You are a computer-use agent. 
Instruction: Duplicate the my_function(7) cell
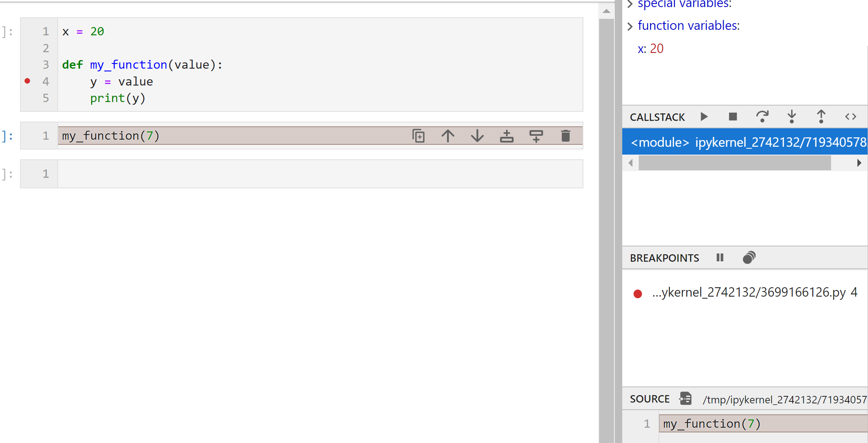418,136
